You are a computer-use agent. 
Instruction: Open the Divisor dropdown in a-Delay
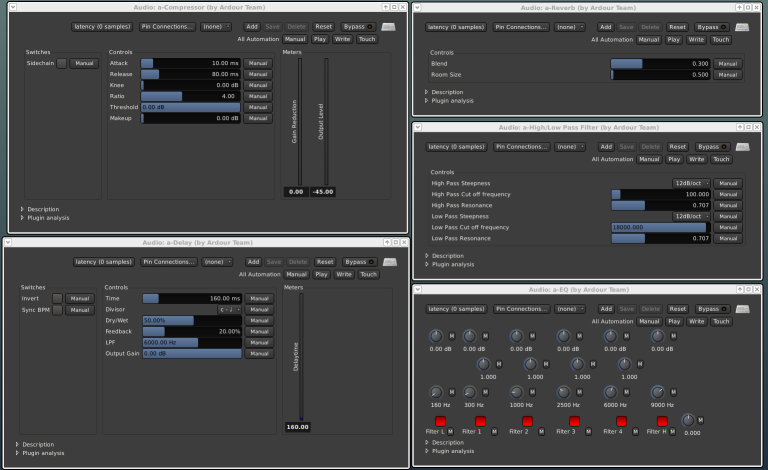[x=230, y=310]
